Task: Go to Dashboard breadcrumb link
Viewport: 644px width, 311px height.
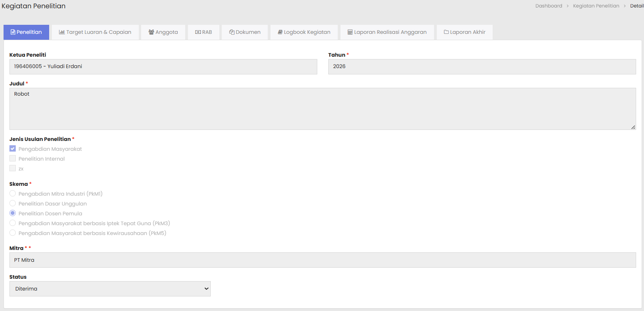Action: [548, 6]
